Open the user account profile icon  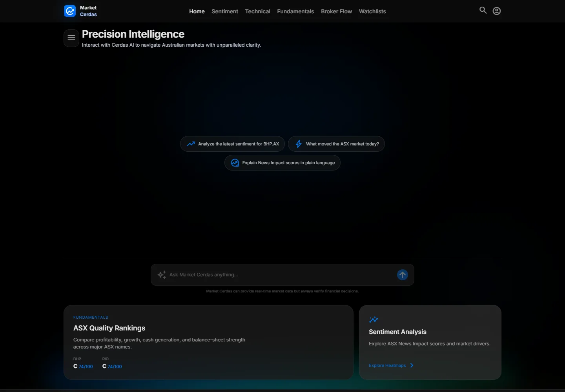[x=497, y=11]
